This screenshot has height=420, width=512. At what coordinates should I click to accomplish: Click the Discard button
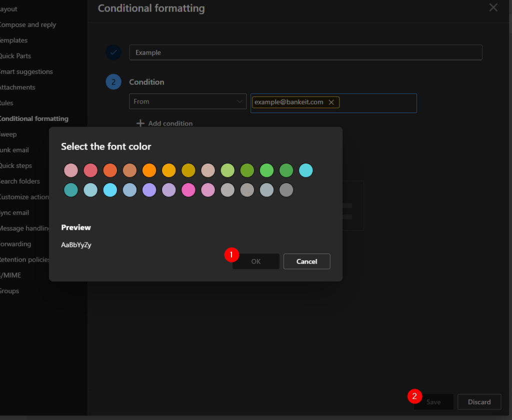point(479,402)
